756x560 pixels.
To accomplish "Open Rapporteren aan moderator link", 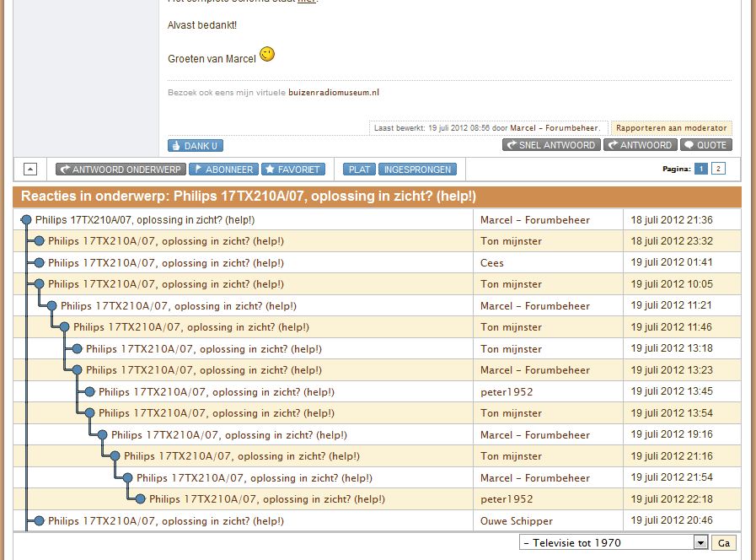I will tap(671, 128).
